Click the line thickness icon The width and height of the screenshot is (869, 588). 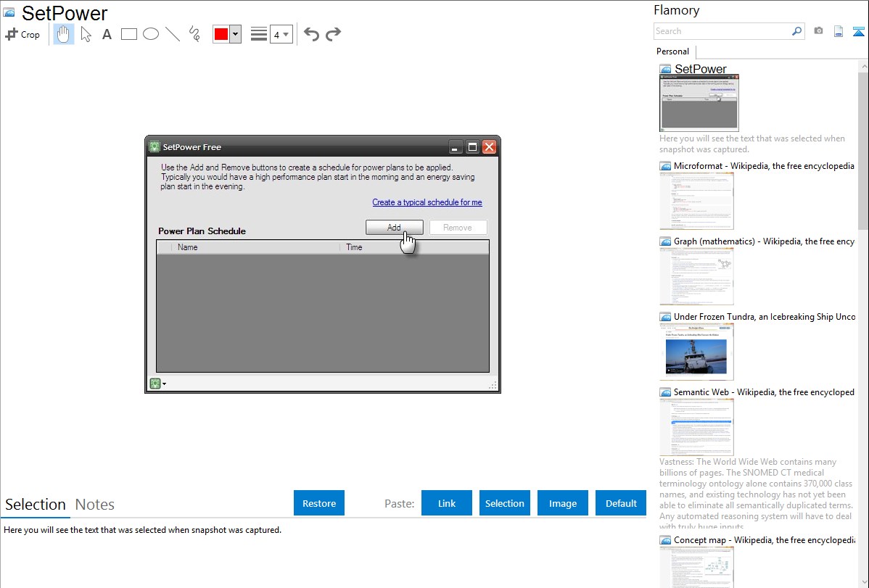(x=259, y=34)
